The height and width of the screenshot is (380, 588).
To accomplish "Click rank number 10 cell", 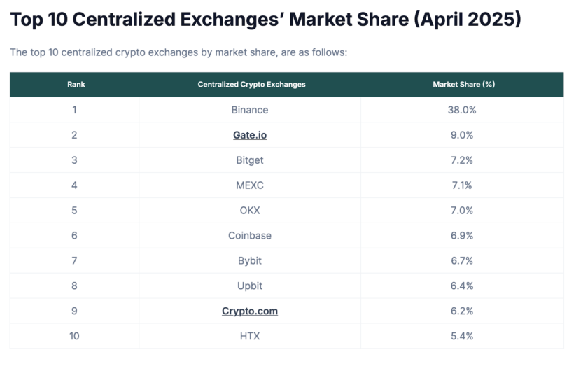I will (74, 336).
